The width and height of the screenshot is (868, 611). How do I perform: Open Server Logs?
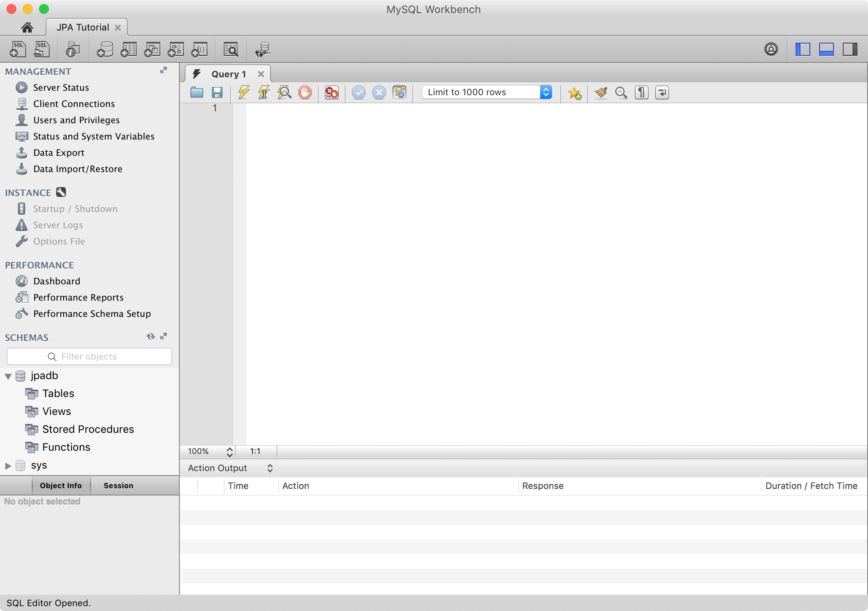(x=58, y=225)
